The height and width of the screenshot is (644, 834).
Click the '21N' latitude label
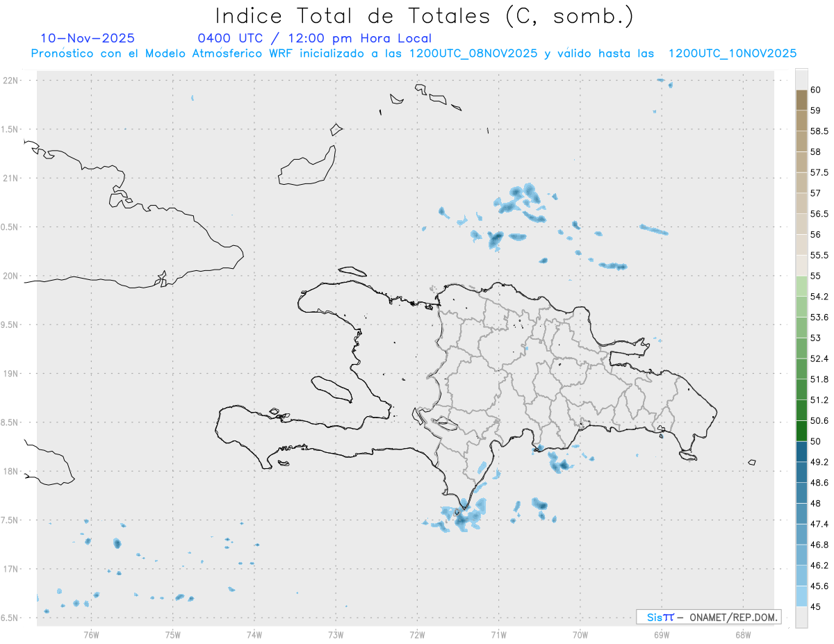[x=10, y=179]
